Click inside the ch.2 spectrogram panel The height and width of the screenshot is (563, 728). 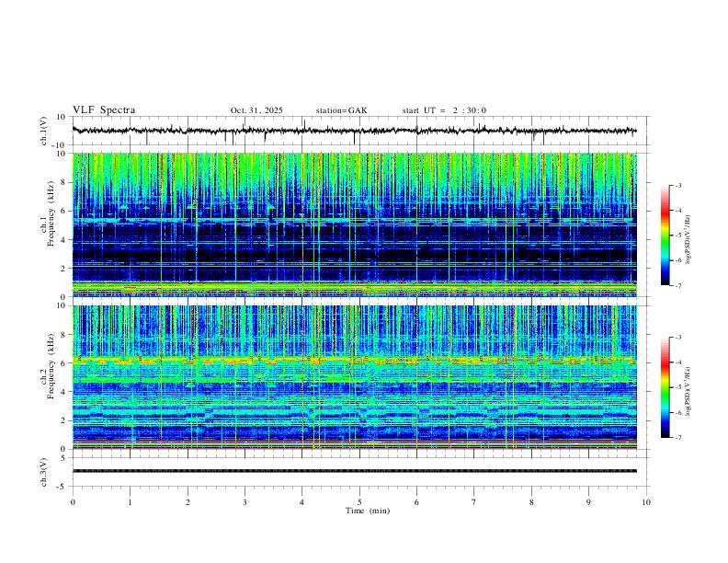[354, 377]
